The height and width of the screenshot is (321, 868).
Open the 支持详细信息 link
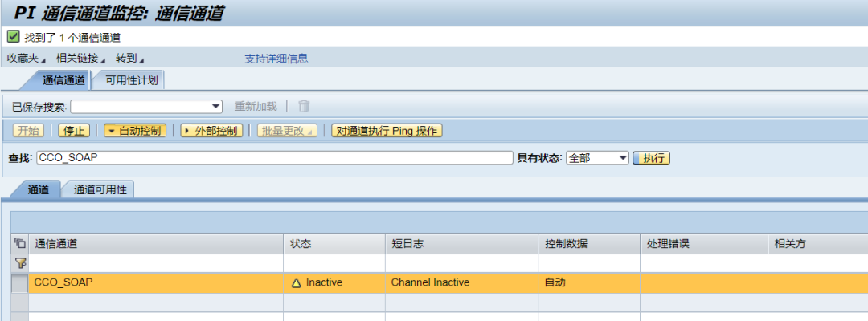276,58
